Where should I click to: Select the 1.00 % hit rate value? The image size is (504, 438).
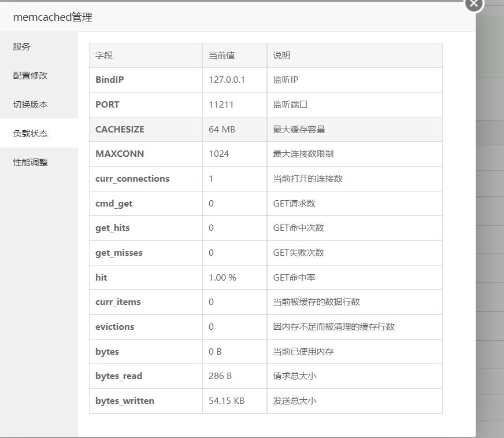click(x=223, y=277)
